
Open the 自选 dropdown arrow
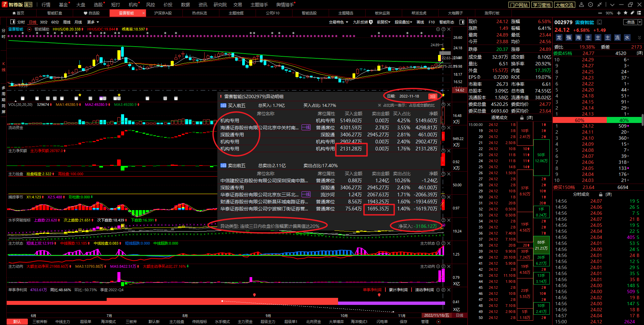640,22
